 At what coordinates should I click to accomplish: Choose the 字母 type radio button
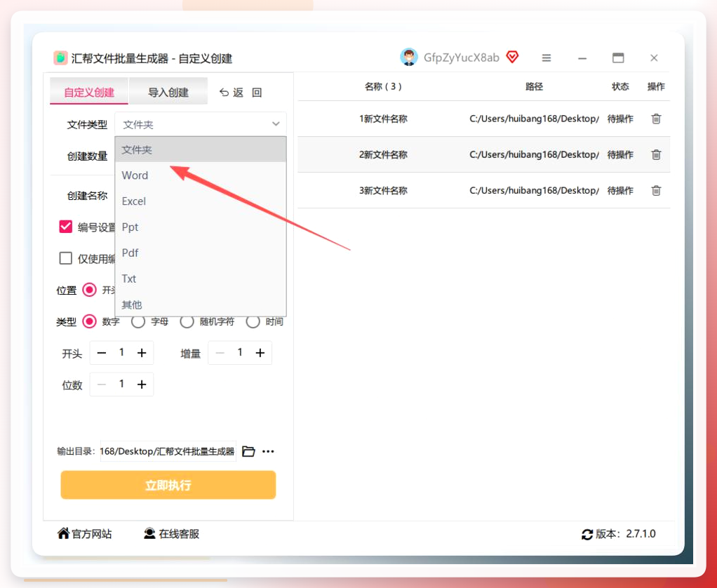(138, 321)
